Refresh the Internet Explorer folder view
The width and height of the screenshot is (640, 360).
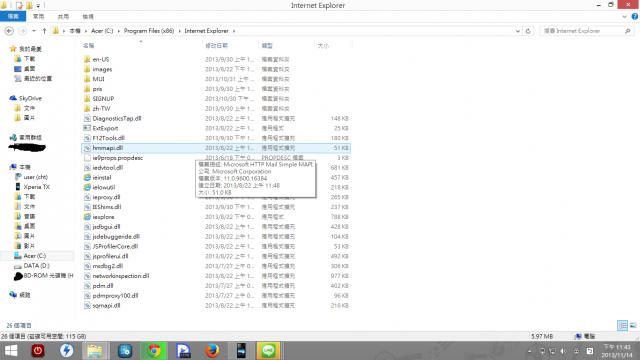tap(528, 31)
